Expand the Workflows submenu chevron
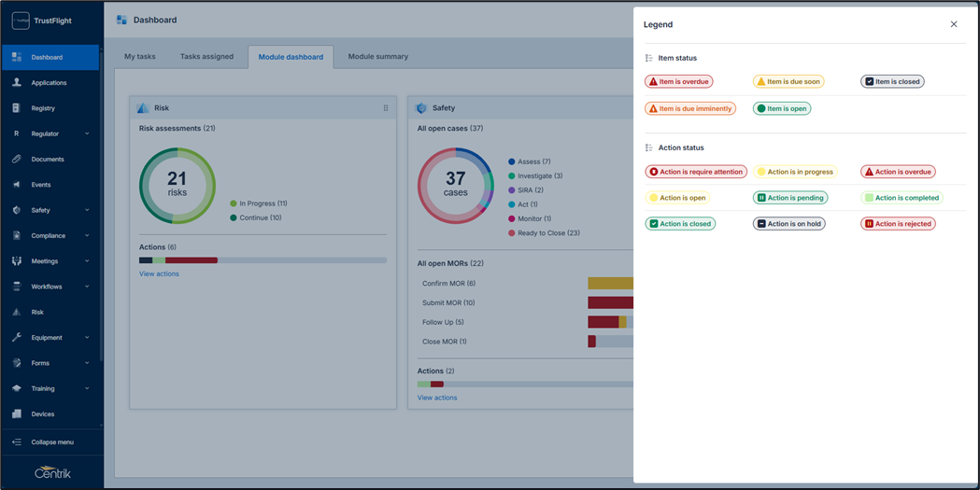Viewport: 980px width, 490px height. pyautogui.click(x=87, y=287)
